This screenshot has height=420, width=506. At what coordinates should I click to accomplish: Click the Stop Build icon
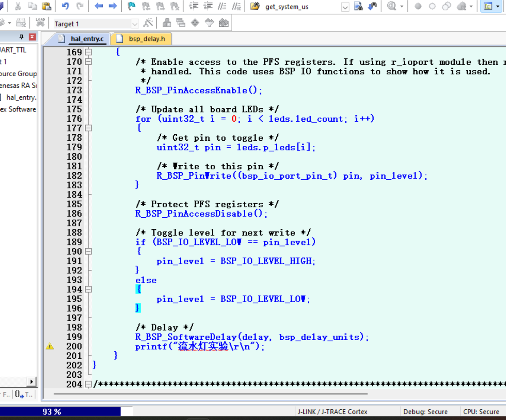point(21,23)
